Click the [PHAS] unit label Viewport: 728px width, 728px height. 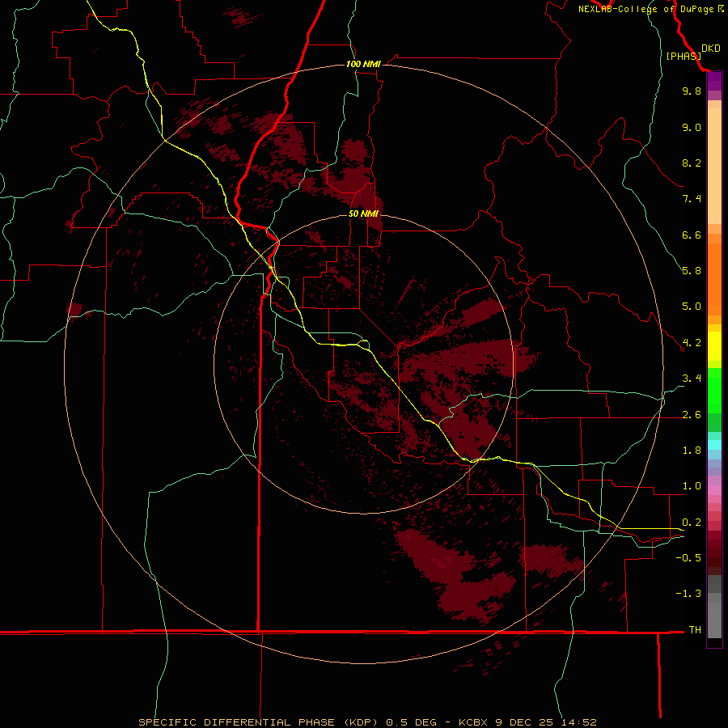point(684,57)
